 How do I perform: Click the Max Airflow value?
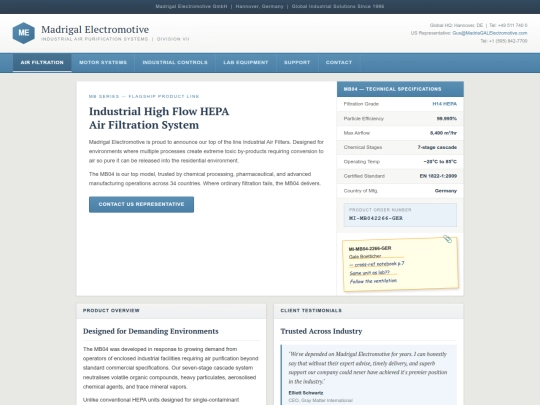click(443, 133)
